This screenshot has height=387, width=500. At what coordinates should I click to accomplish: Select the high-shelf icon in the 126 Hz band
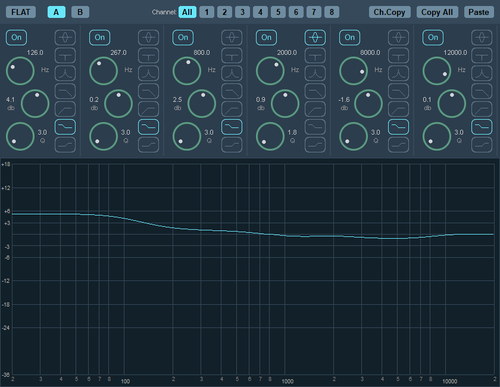point(65,145)
